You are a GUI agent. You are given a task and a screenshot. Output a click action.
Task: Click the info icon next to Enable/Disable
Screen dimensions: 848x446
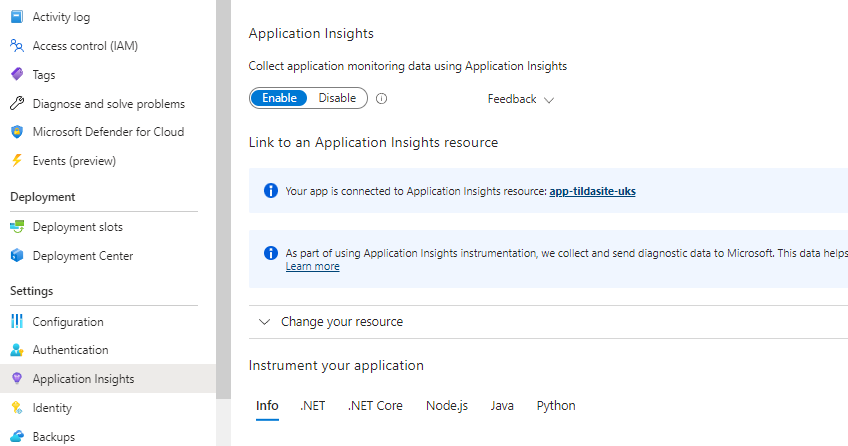point(381,98)
